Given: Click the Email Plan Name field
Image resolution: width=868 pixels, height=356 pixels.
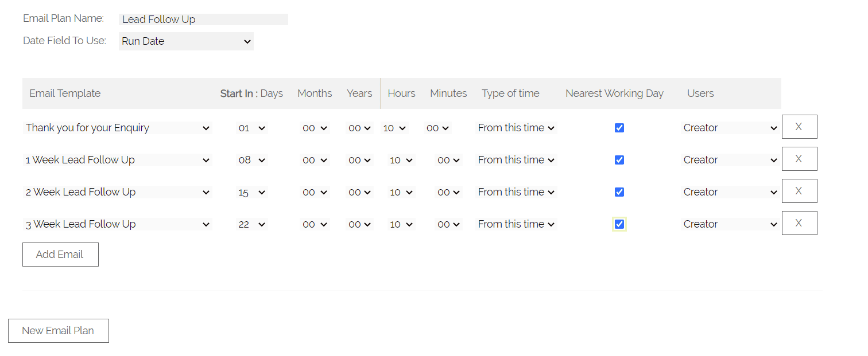Looking at the screenshot, I should point(203,19).
